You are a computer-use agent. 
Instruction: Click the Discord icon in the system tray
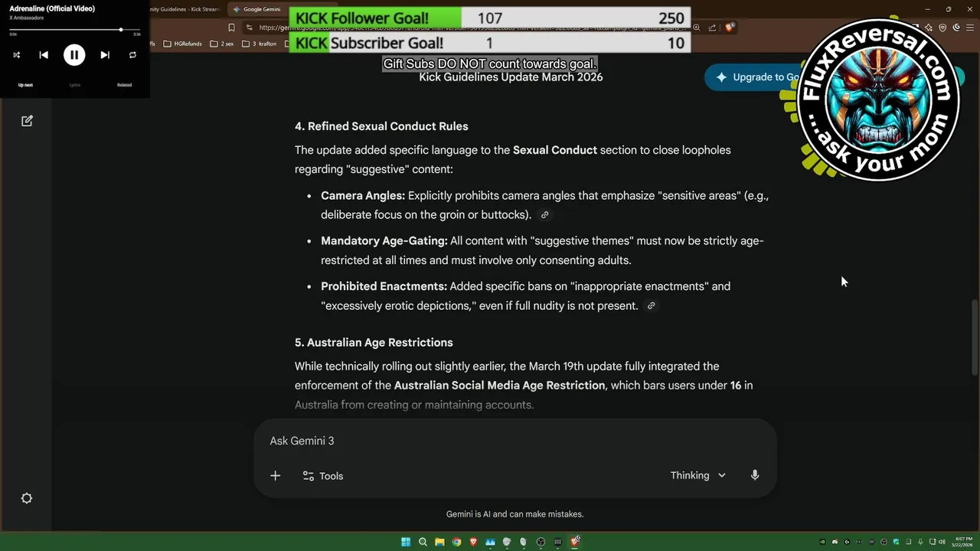835,542
